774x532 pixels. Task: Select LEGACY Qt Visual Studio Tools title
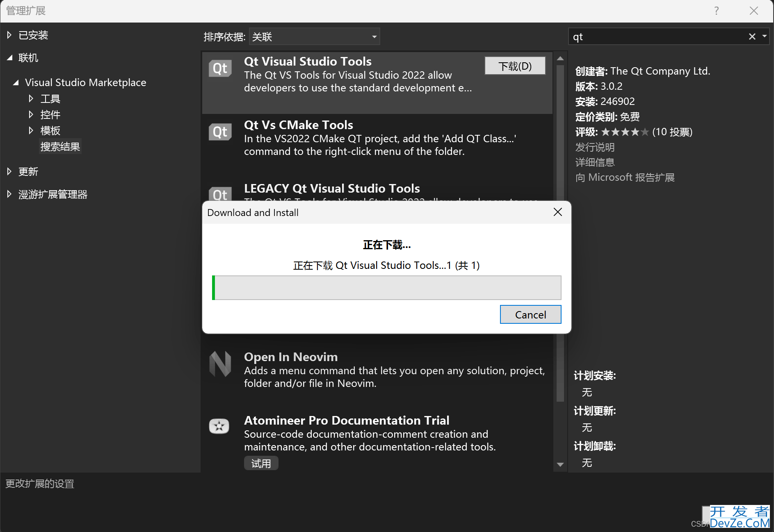[332, 188]
